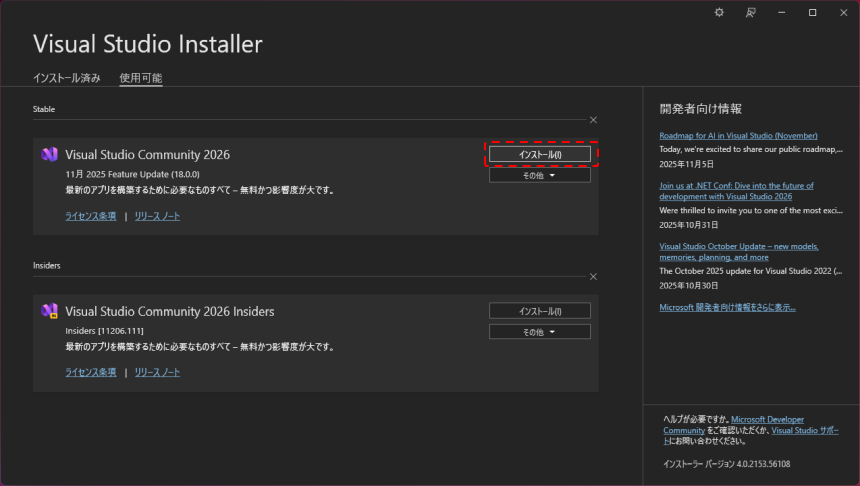This screenshot has height=486, width=860.
Task: Dismiss the Insiders section with X
Action: (593, 276)
